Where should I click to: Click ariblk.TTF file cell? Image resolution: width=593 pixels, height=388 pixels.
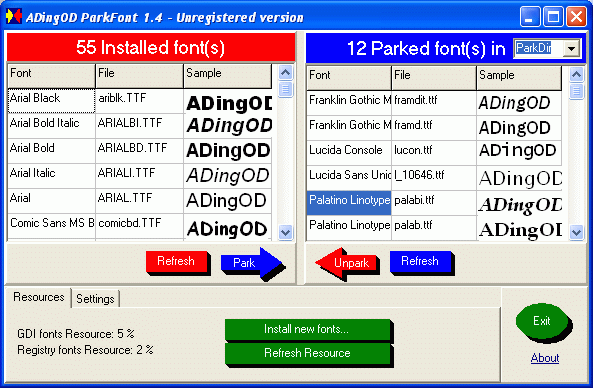click(139, 101)
